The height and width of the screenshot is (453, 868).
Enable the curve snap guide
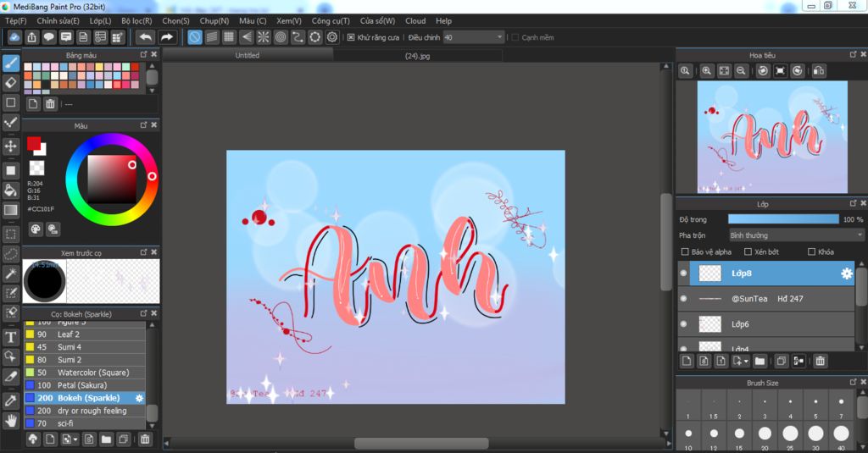[x=298, y=37]
